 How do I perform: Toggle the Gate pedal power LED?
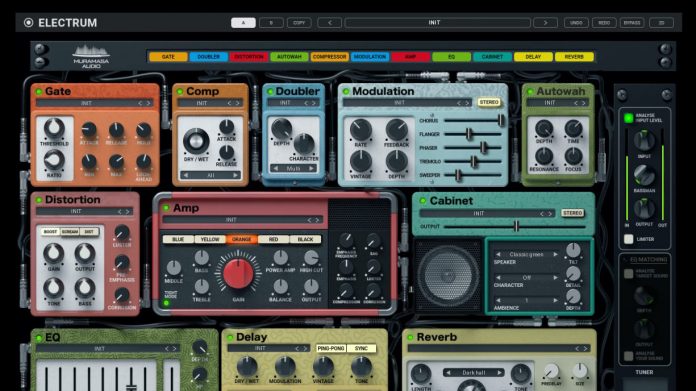[x=39, y=91]
